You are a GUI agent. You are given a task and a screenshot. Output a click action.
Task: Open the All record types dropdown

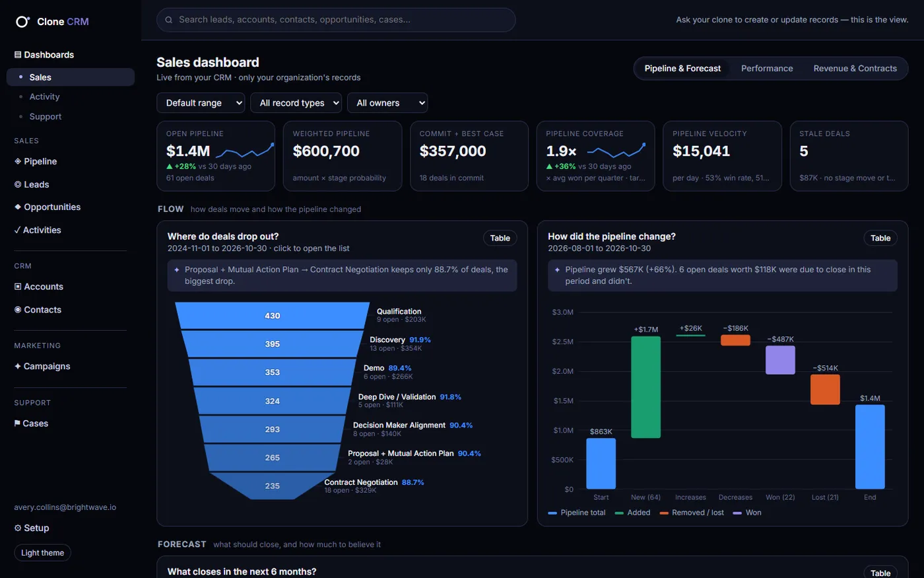coord(296,103)
